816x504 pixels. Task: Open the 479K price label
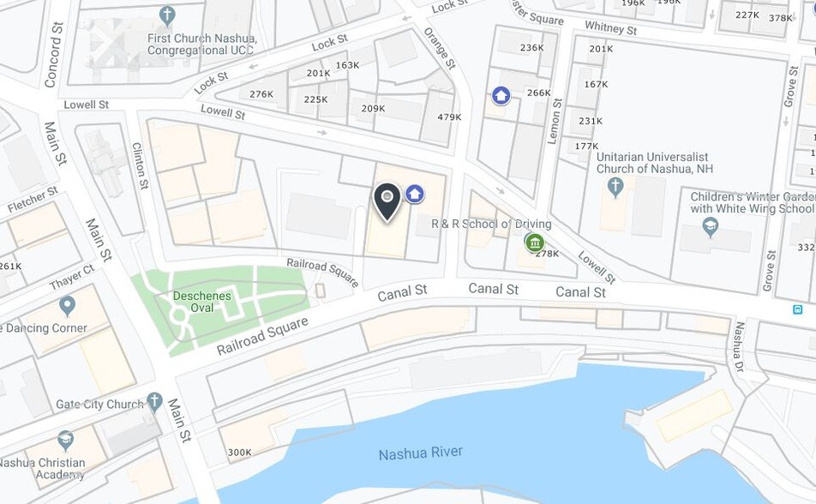click(x=449, y=117)
